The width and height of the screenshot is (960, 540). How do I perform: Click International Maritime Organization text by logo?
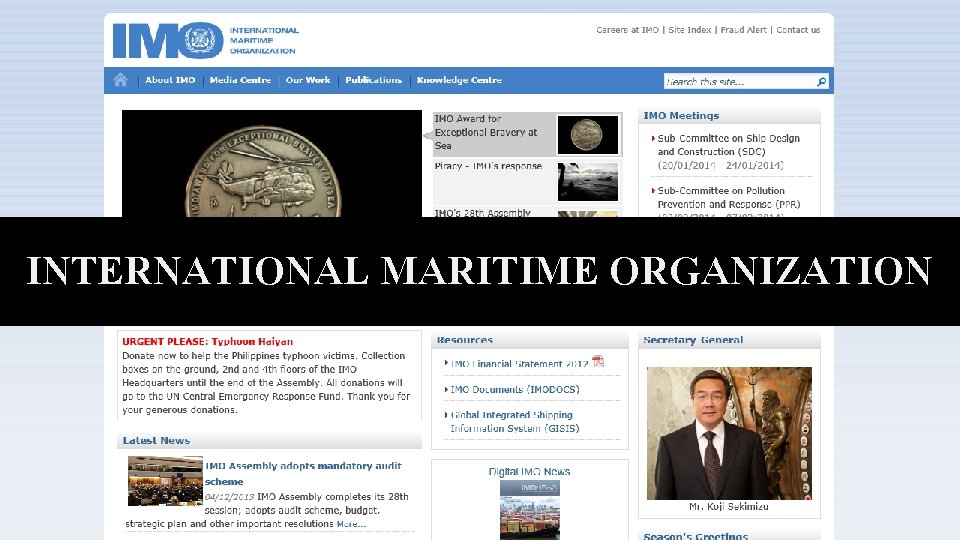264,40
